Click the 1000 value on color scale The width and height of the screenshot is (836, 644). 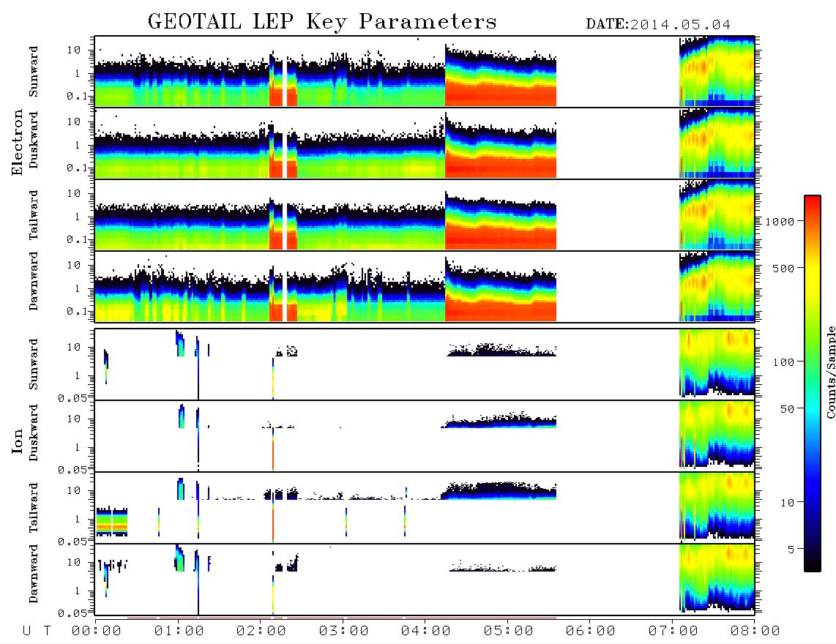tap(780, 222)
